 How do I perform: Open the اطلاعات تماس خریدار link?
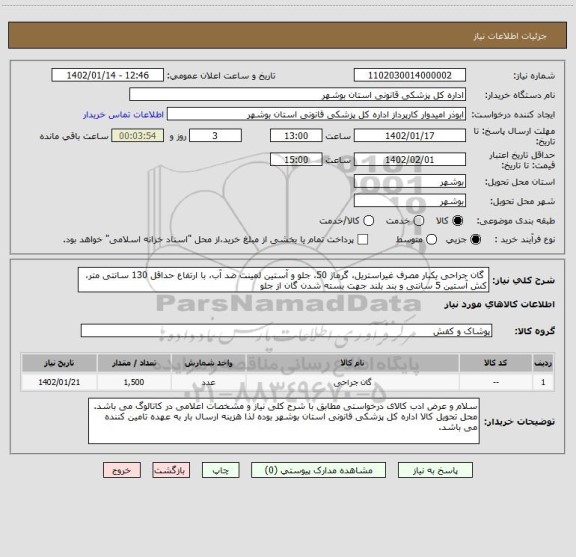point(123,115)
